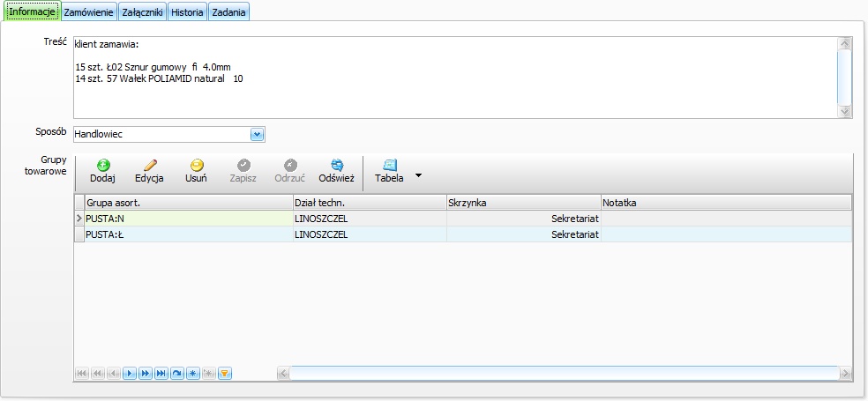868x401 pixels.
Task: Click the yellow Usuń remove icon
Action: [197, 165]
